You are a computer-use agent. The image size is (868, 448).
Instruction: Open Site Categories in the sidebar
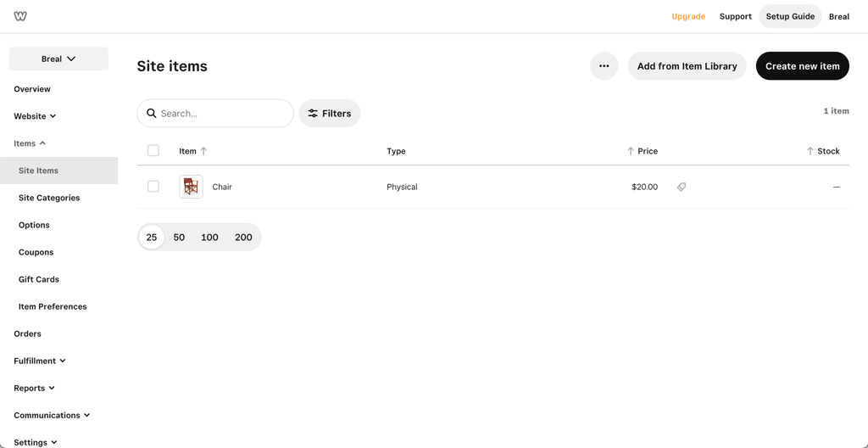click(49, 198)
